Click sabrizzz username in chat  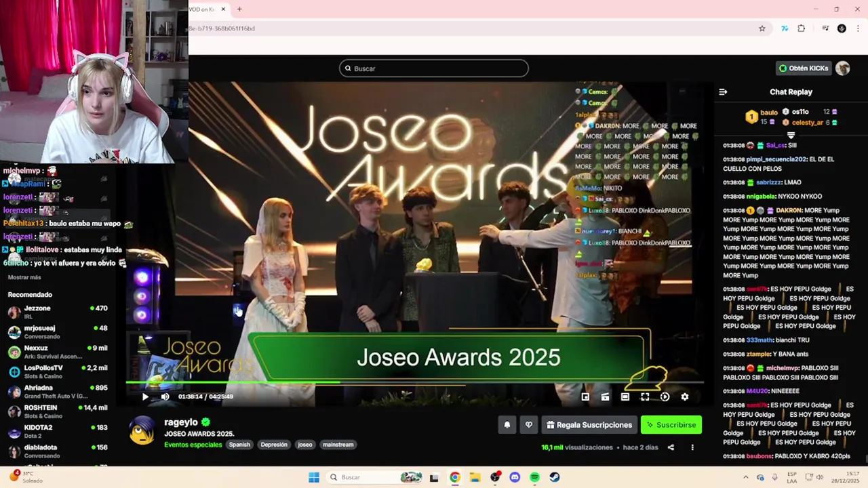769,182
